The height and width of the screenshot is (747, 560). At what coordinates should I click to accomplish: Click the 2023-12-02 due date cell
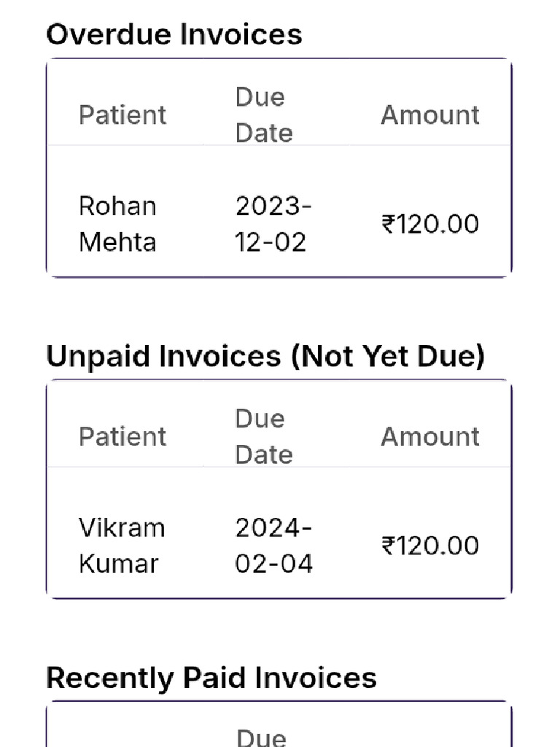[273, 224]
